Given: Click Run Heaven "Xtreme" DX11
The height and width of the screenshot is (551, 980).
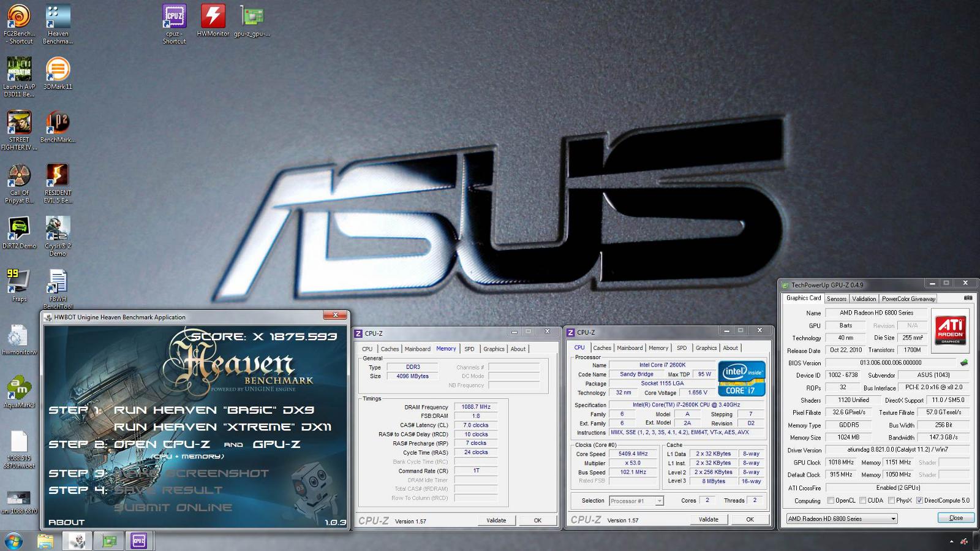Looking at the screenshot, I should pos(222,427).
